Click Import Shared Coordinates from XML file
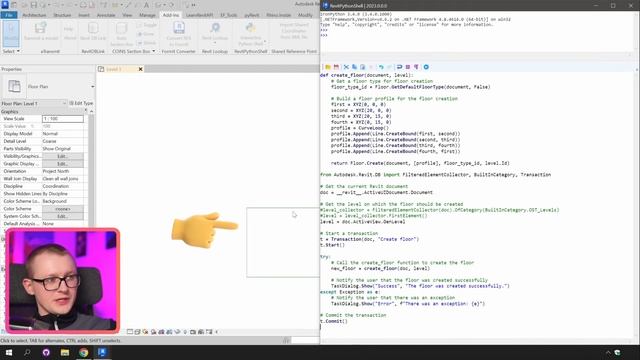Image resolution: width=640 pixels, height=360 pixels. [x=294, y=31]
